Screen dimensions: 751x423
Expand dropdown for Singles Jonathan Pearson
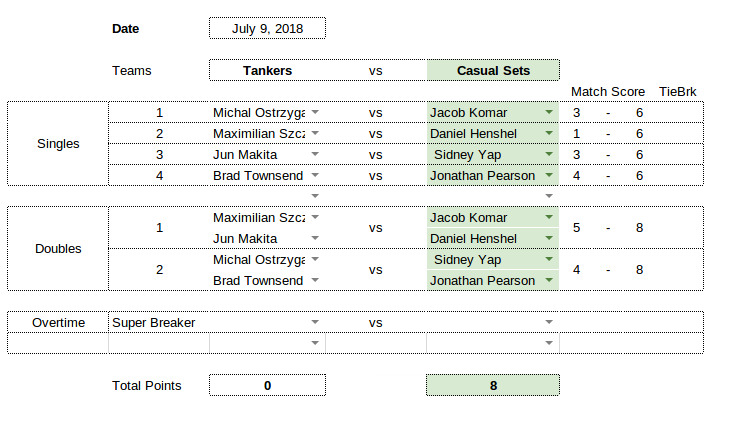click(549, 175)
